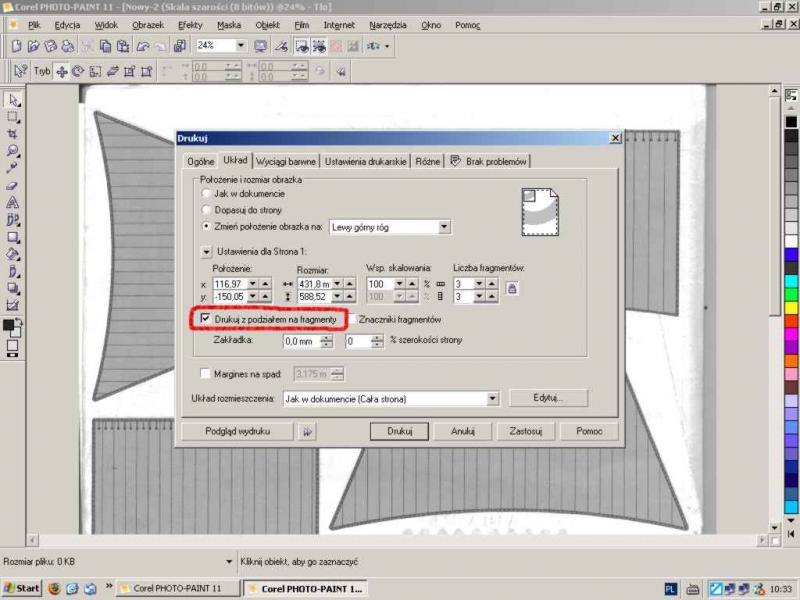The height and width of the screenshot is (600, 800).
Task: Select the Text tool (letter A)
Action: point(13,203)
